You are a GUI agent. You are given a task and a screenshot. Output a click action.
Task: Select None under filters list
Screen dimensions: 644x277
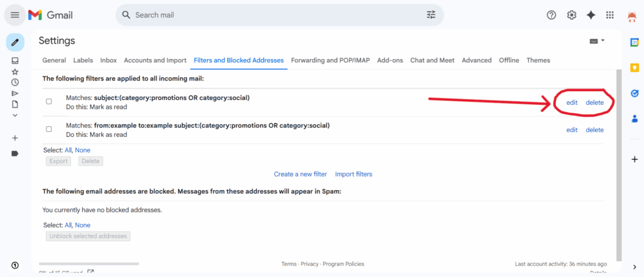click(82, 150)
